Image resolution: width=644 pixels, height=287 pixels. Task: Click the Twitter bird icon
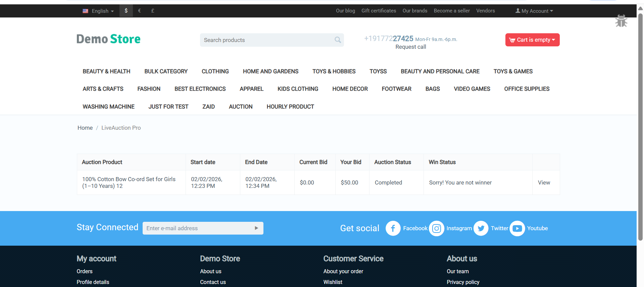tap(481, 229)
